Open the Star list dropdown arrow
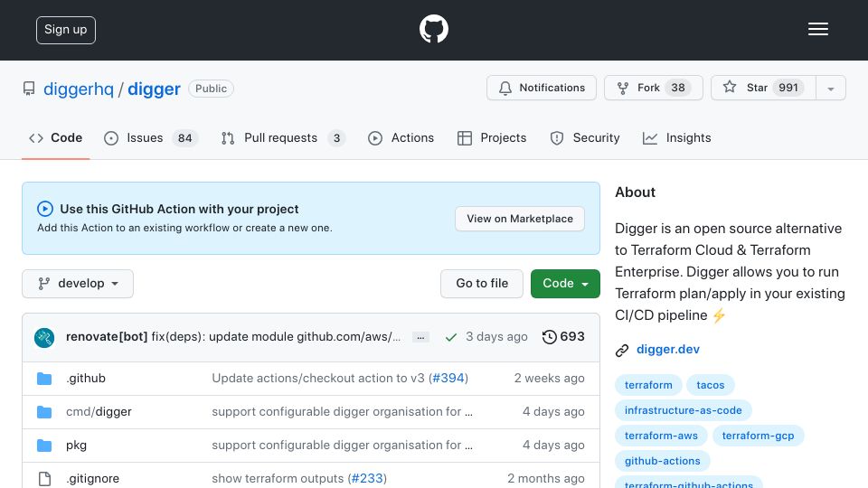Viewport: 868px width, 488px height. coord(830,88)
